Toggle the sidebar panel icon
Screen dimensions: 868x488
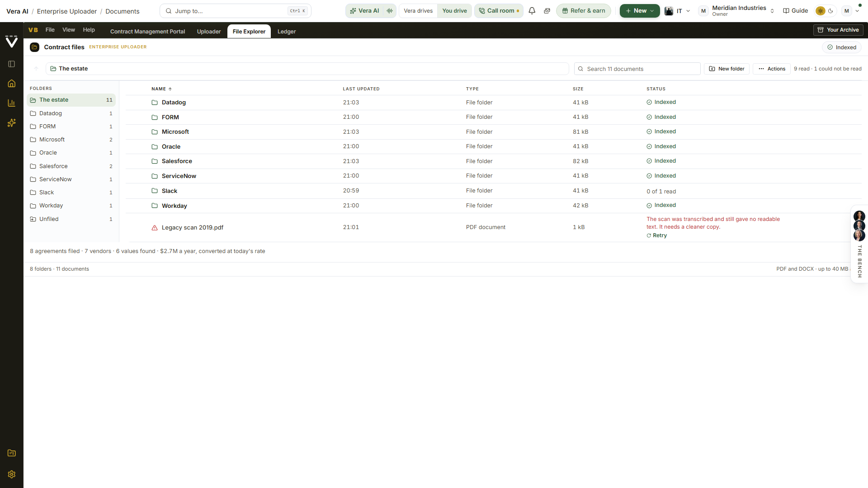click(x=12, y=64)
